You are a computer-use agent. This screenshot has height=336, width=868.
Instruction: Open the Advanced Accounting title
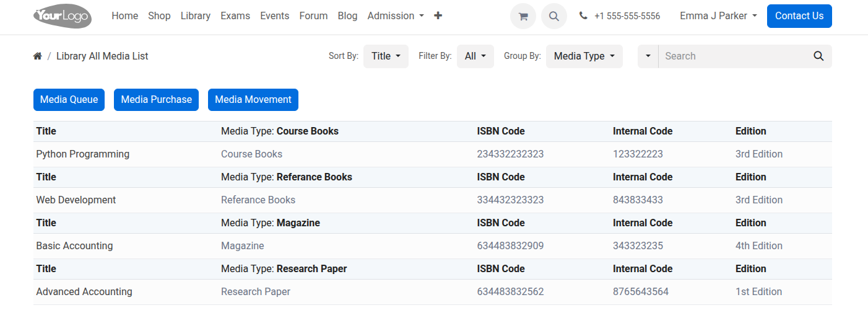point(84,292)
